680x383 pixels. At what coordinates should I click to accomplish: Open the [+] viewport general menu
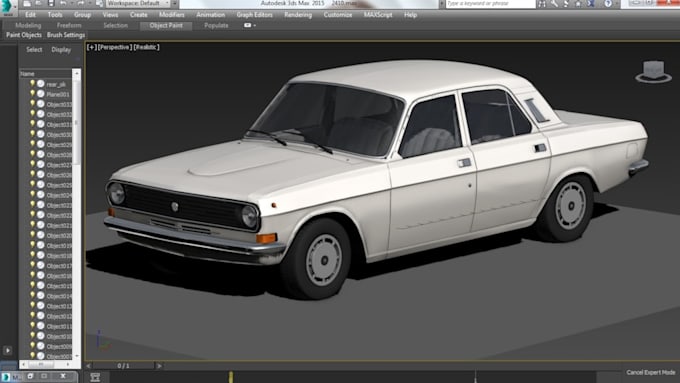(x=92, y=47)
